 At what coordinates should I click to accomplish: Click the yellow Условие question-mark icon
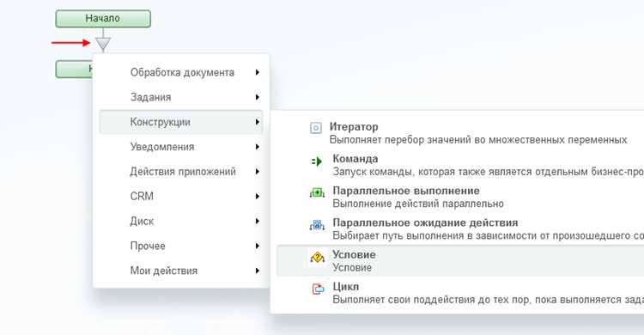[317, 258]
